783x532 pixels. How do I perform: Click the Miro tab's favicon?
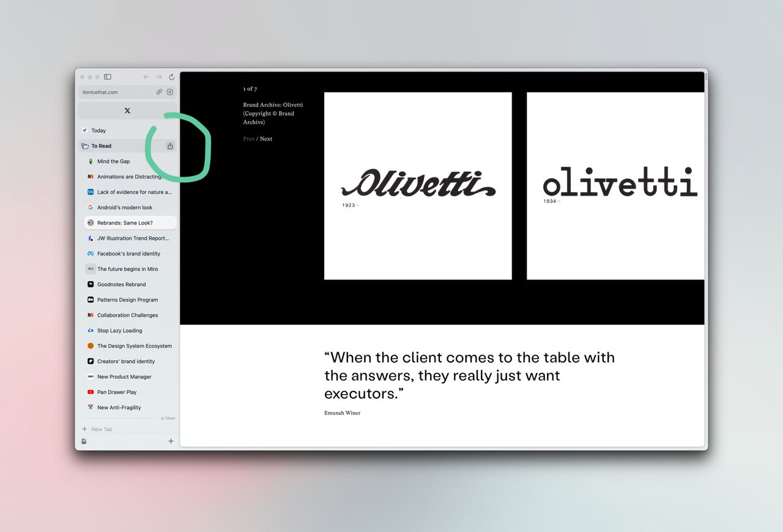point(91,269)
